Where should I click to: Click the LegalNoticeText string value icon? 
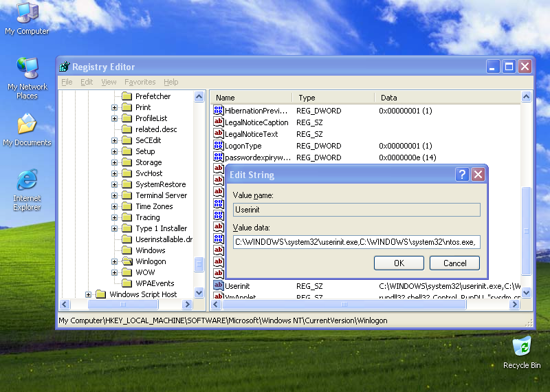[x=218, y=133]
